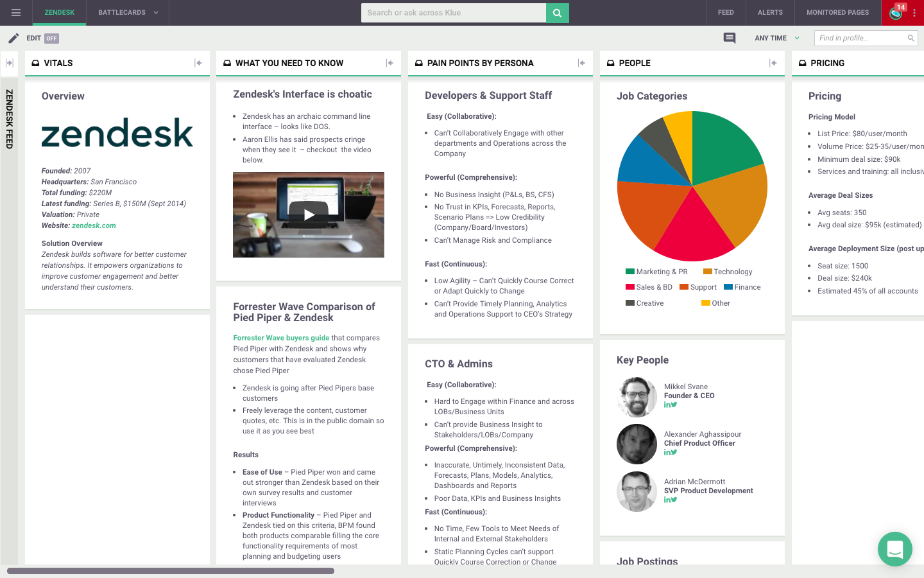Open Monitored Pages
The width and height of the screenshot is (924, 578).
[837, 12]
